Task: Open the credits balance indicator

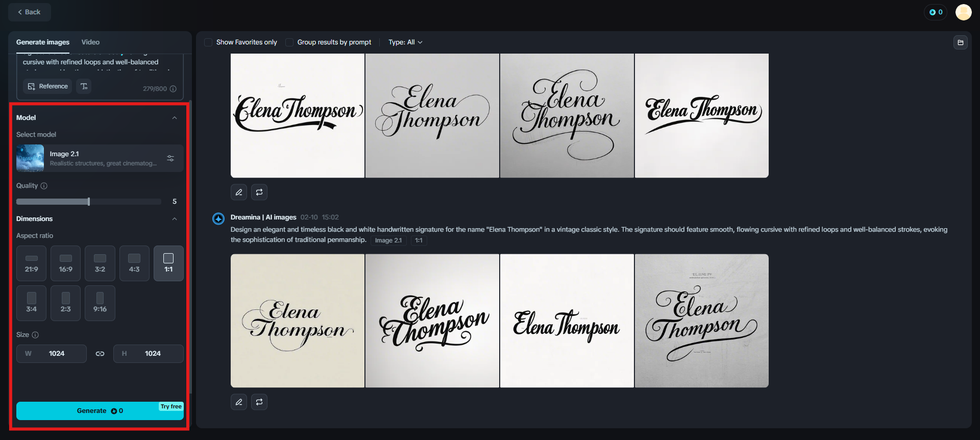Action: click(x=936, y=12)
